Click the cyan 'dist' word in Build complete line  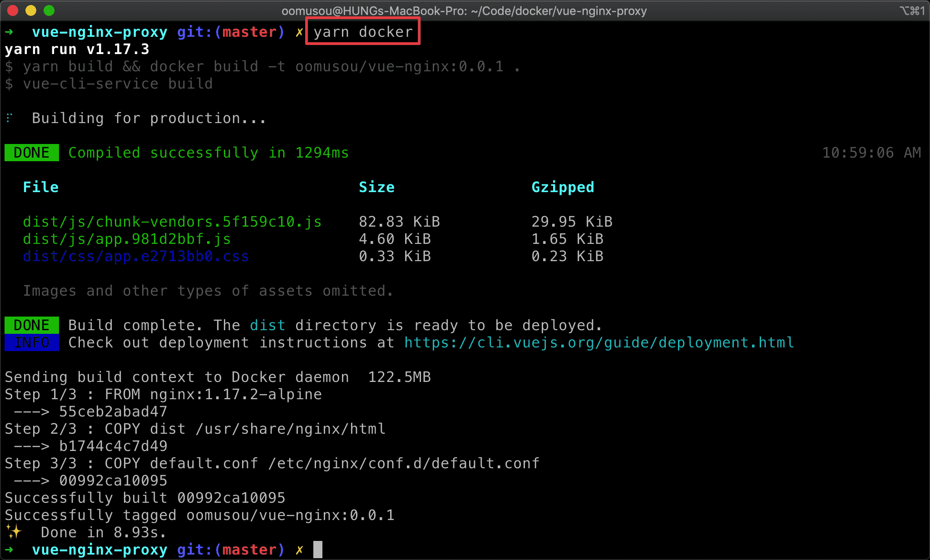click(x=267, y=325)
